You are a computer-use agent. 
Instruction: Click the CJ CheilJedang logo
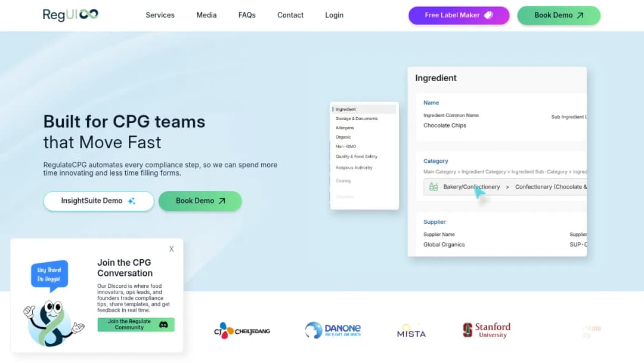coord(242,331)
